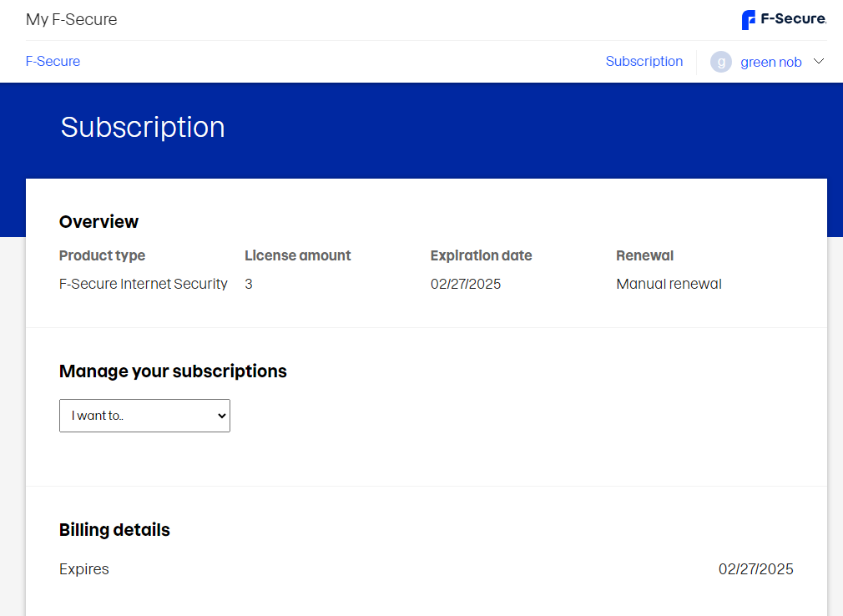Expand the account menu chevron
The image size is (843, 616).
(818, 61)
